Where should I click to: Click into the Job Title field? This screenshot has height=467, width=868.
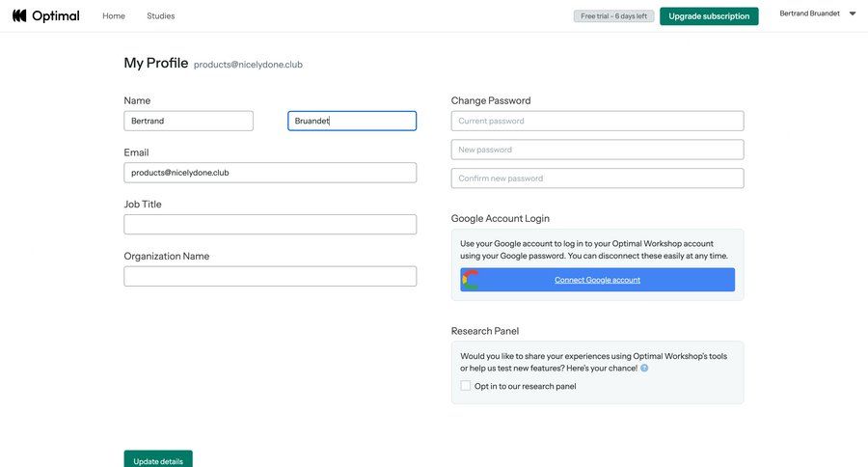click(270, 224)
